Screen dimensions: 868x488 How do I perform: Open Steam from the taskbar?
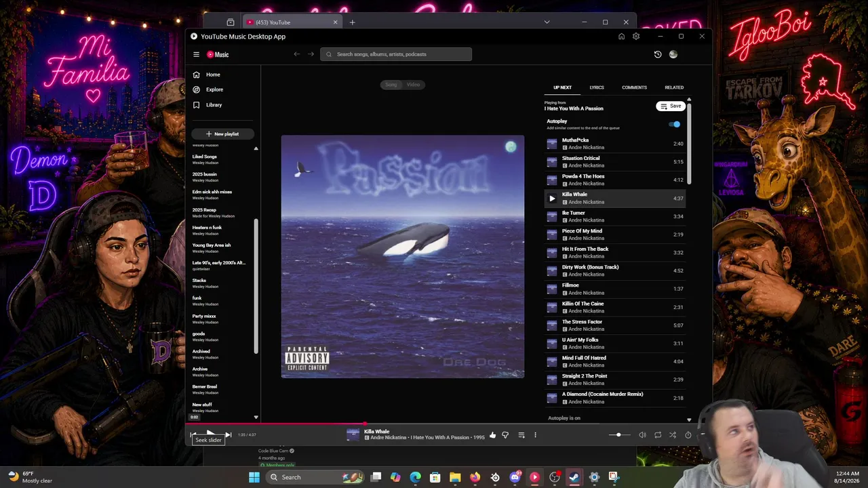(x=574, y=477)
